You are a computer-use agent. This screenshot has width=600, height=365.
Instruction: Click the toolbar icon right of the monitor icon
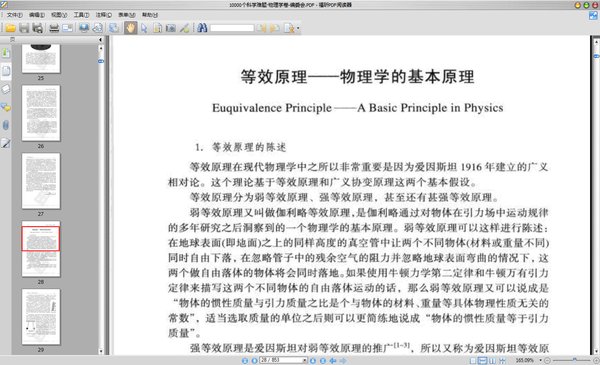click(98, 28)
